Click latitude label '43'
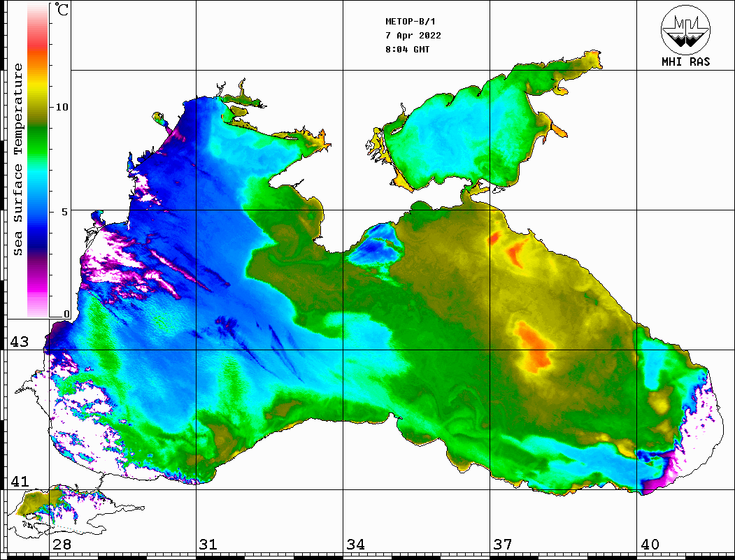The width and height of the screenshot is (735, 560). pyautogui.click(x=20, y=342)
